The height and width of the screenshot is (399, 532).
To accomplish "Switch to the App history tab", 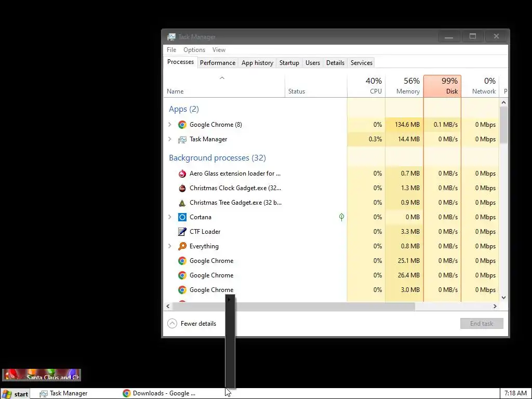I will pyautogui.click(x=257, y=63).
